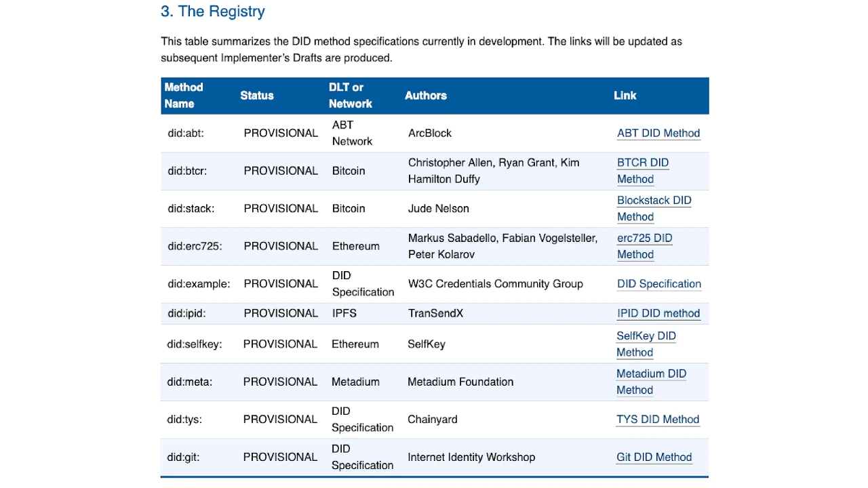Open the TYS DID Method link
This screenshot has width=868, height=488.
pos(658,420)
